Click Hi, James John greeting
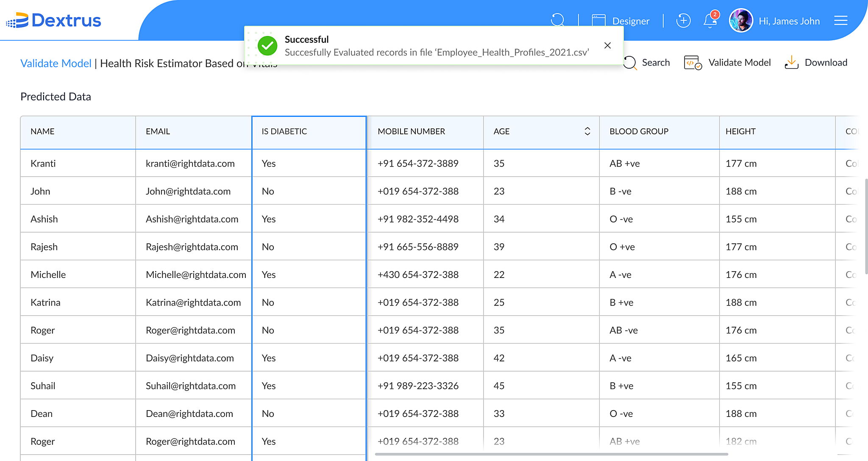The height and width of the screenshot is (461, 868). click(x=789, y=21)
